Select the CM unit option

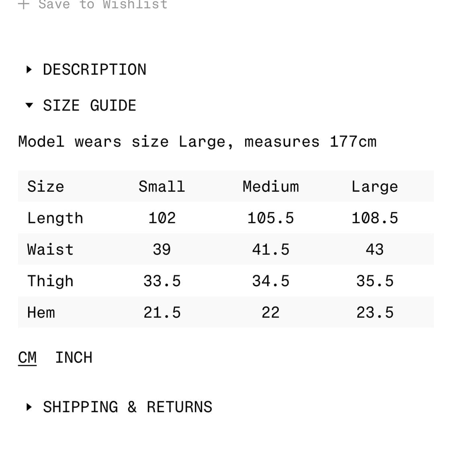tap(27, 357)
